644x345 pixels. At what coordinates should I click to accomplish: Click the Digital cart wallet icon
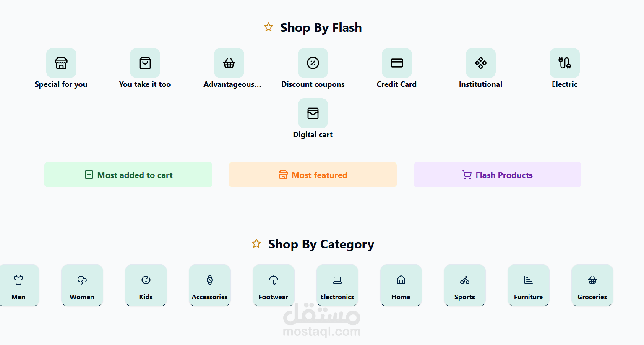click(313, 113)
